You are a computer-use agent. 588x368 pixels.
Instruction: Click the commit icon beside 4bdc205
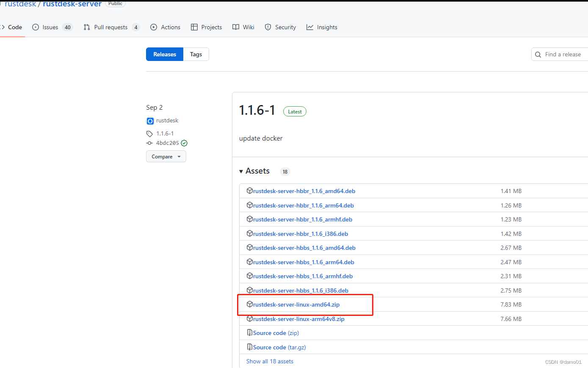click(x=149, y=143)
